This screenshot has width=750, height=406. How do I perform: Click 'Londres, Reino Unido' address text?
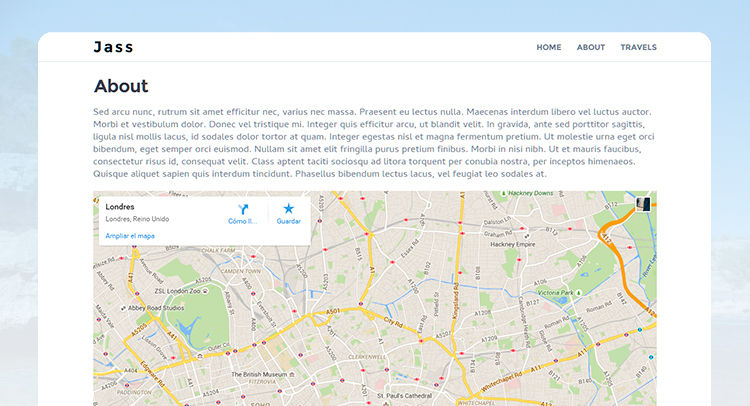tap(137, 219)
